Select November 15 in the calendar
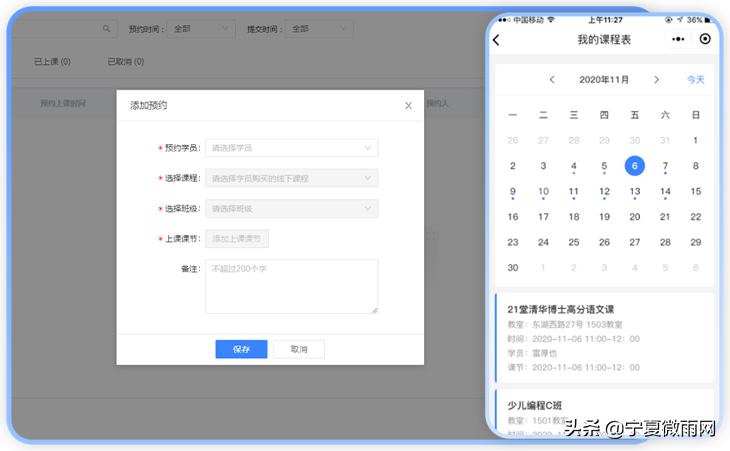Image resolution: width=730 pixels, height=451 pixels. coord(696,191)
